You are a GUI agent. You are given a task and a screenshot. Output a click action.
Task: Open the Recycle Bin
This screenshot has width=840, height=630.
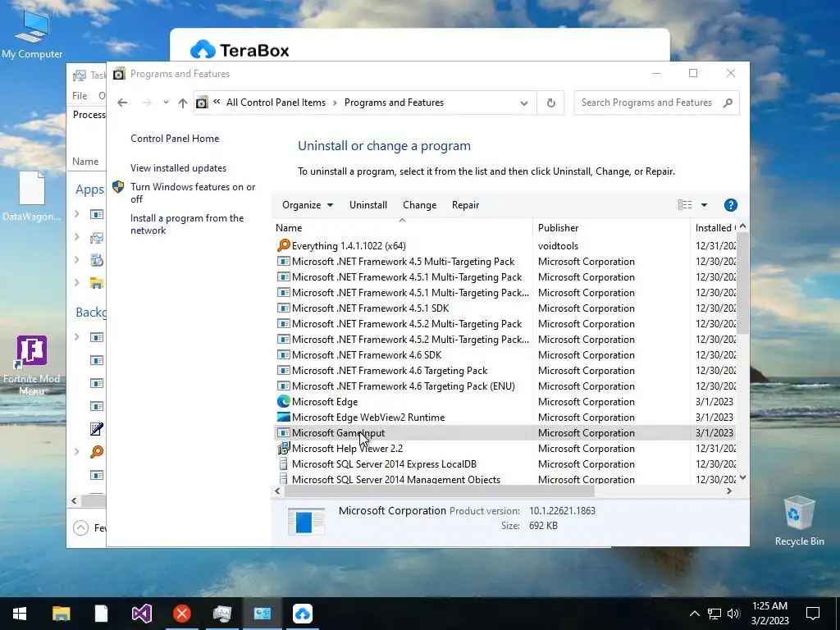coord(799,521)
